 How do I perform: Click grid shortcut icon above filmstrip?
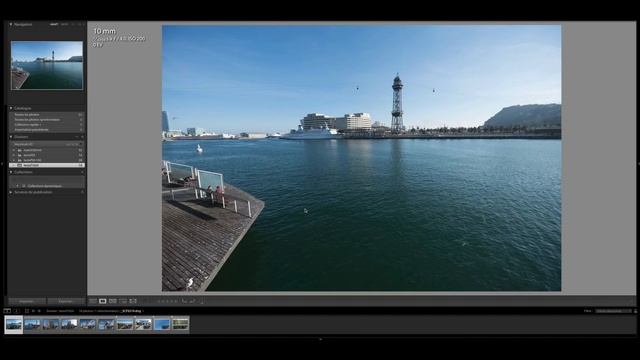27,311
